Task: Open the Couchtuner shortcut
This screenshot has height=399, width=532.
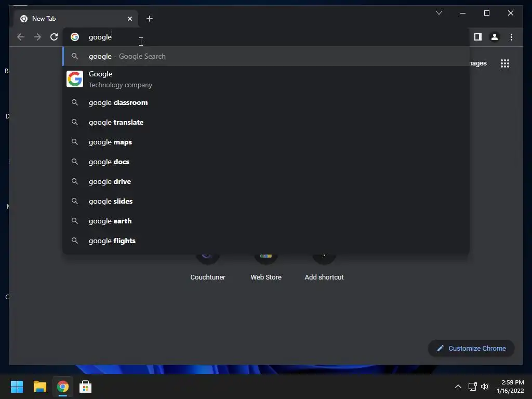Action: pos(208,268)
